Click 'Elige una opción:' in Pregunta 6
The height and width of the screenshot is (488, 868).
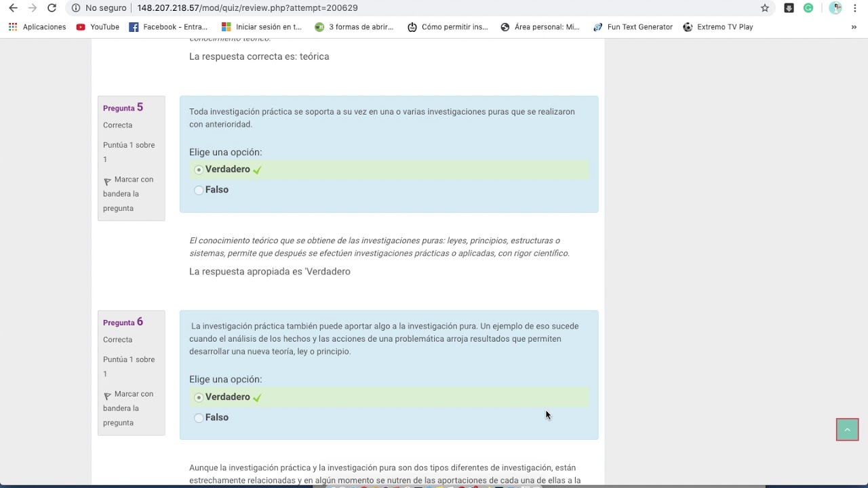point(225,380)
